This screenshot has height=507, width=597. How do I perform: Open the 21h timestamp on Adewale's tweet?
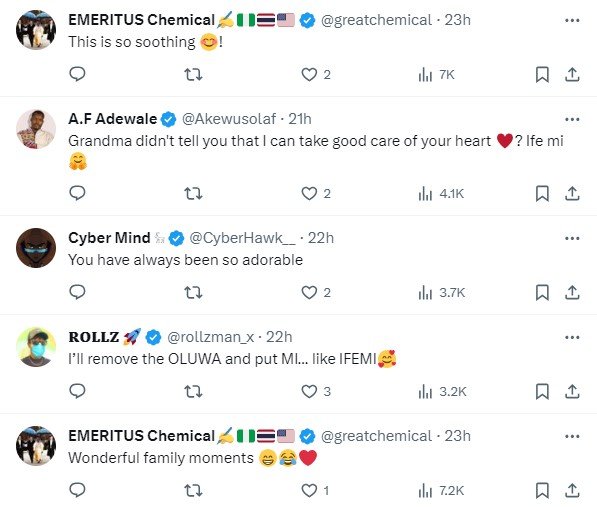pyautogui.click(x=300, y=119)
